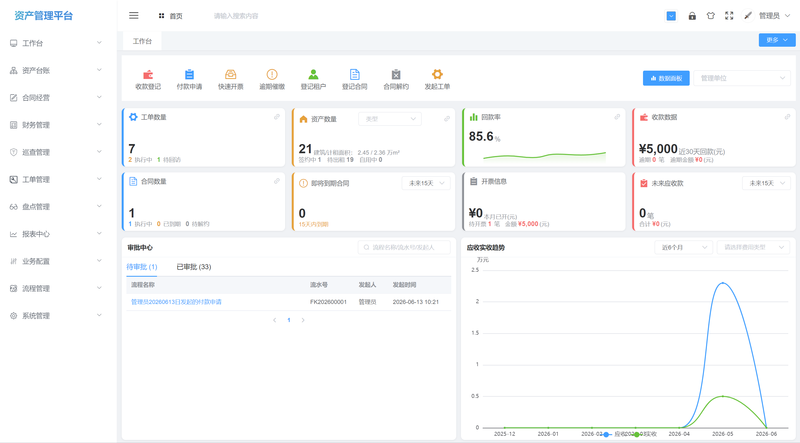Switch to the 待审批 (1) tab
The width and height of the screenshot is (800, 443).
tap(142, 267)
